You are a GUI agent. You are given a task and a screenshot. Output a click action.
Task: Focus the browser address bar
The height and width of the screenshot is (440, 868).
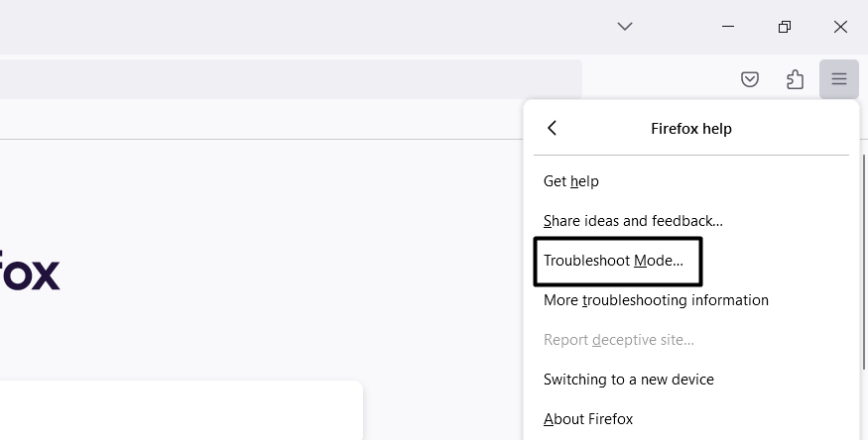(x=288, y=80)
